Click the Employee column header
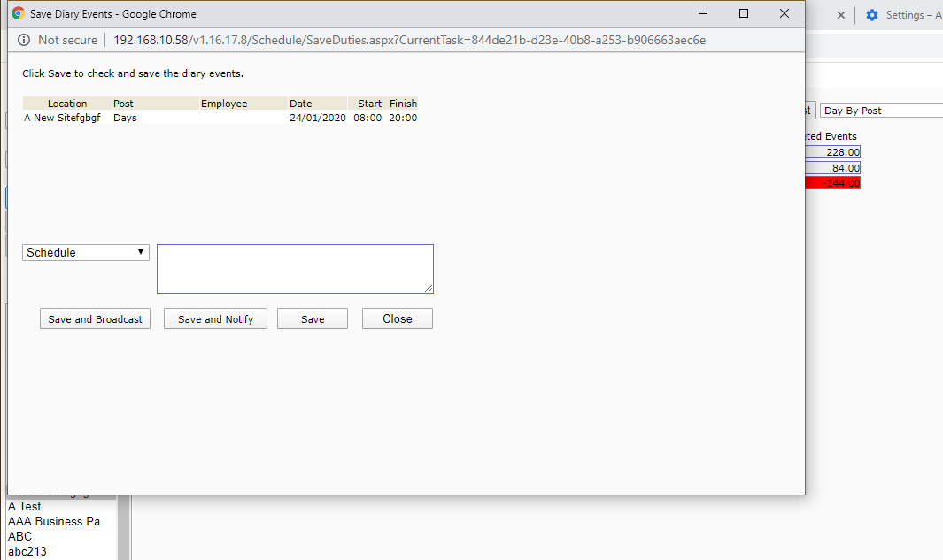943x560 pixels. pos(224,104)
